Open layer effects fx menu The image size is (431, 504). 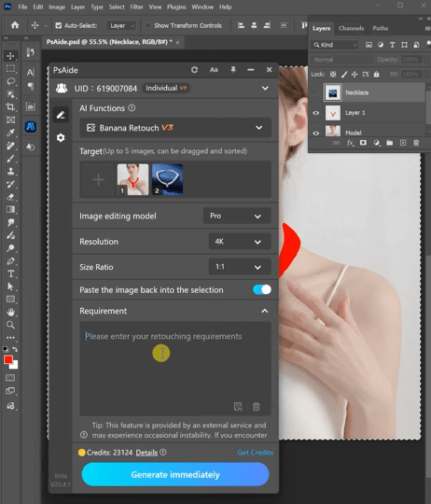(350, 143)
